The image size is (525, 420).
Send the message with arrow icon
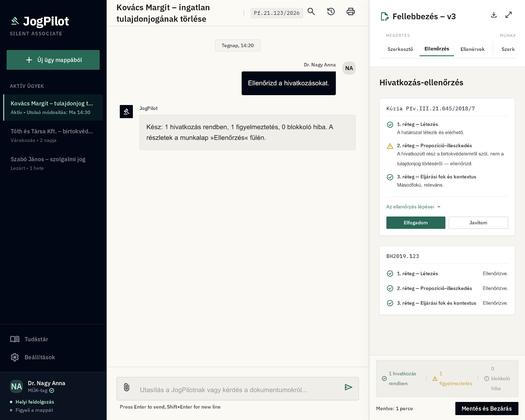348,387
